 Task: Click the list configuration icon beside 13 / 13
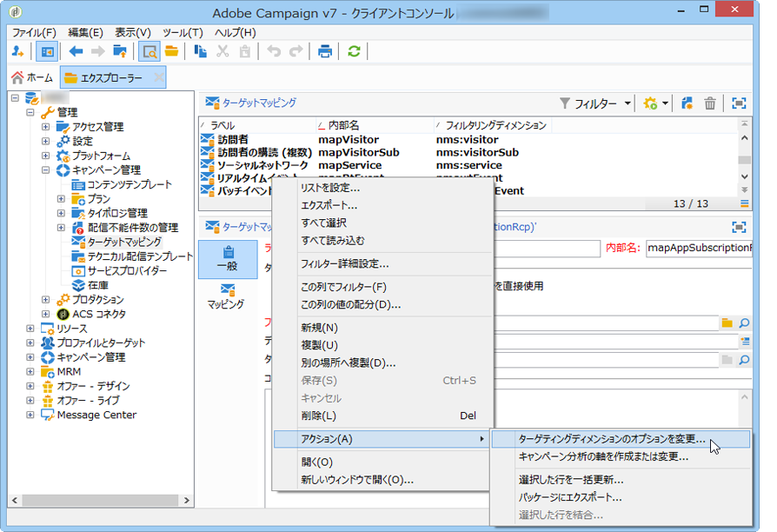tap(744, 203)
